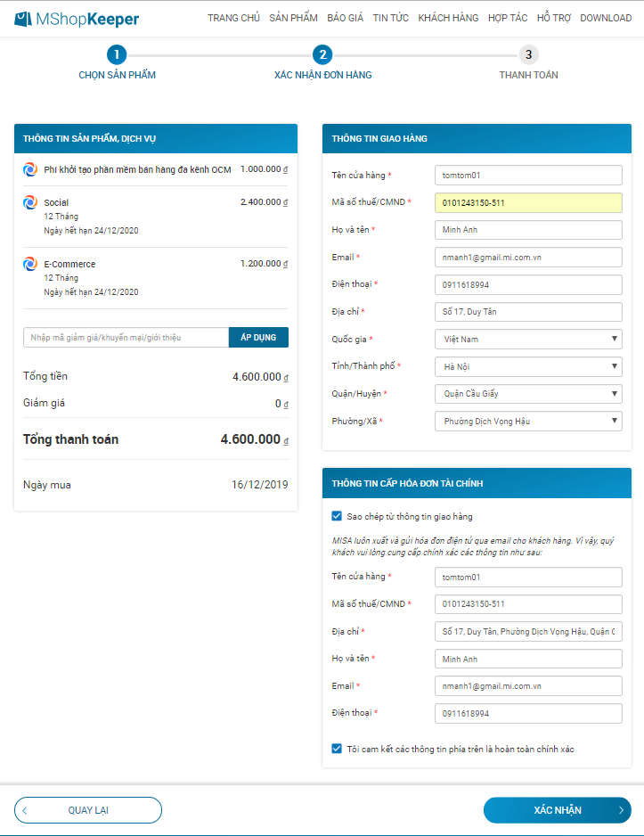Click the left arrow on Quay lại
644x836 pixels.
point(25,810)
